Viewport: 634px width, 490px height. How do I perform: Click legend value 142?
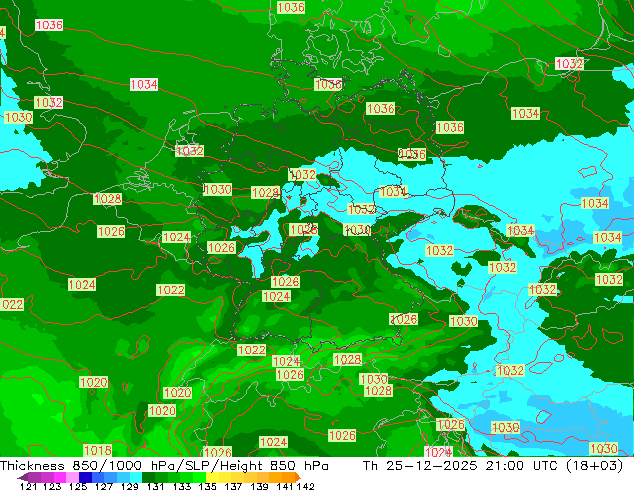306,486
